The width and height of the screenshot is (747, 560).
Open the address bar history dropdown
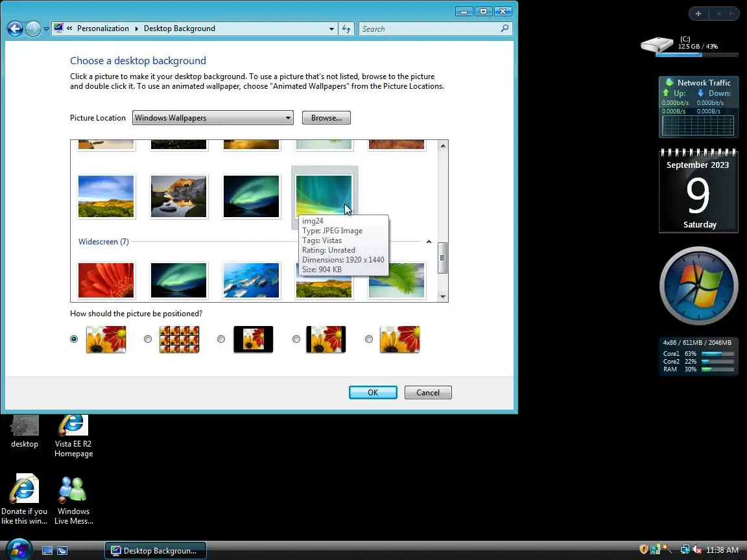(331, 29)
